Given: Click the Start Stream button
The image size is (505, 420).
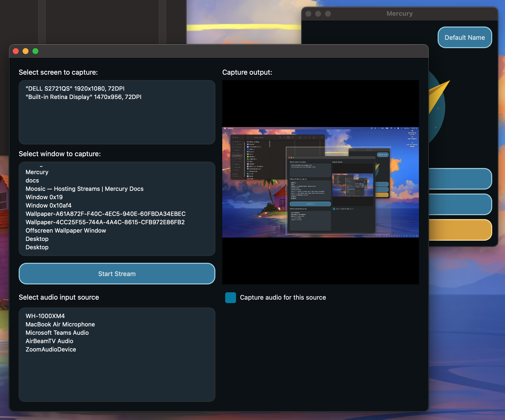Looking at the screenshot, I should click(117, 274).
